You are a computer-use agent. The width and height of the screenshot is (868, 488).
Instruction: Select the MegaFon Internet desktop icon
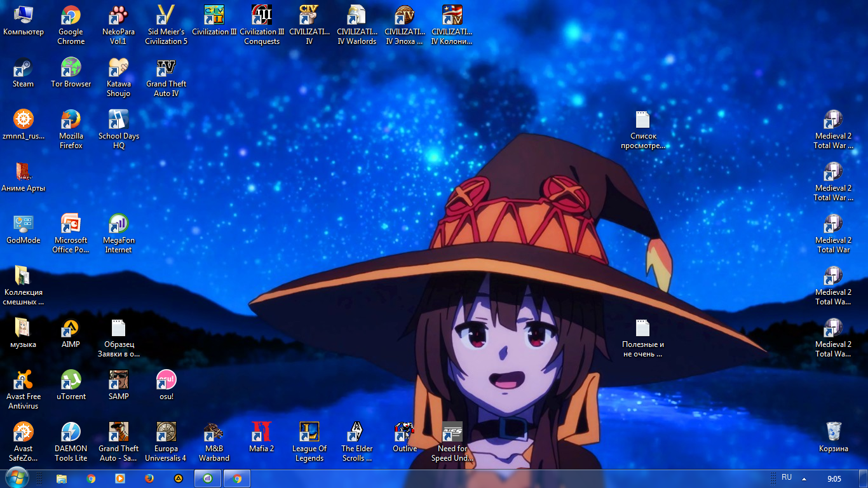[118, 234]
